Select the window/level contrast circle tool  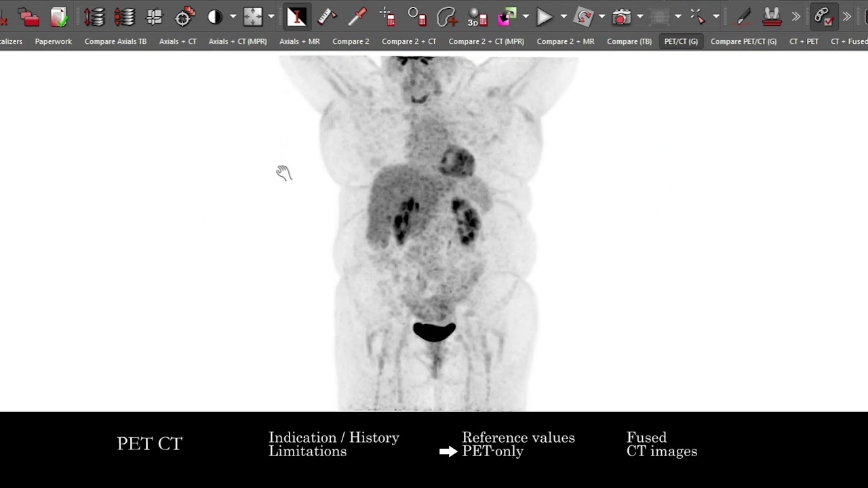(215, 17)
